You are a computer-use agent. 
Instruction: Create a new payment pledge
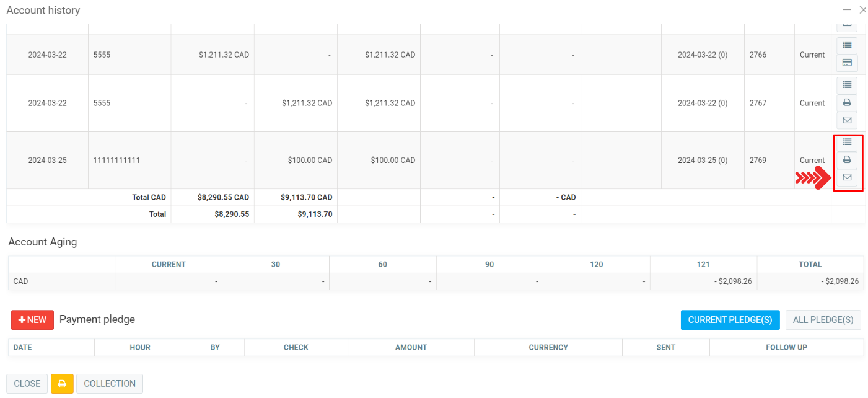coord(32,320)
